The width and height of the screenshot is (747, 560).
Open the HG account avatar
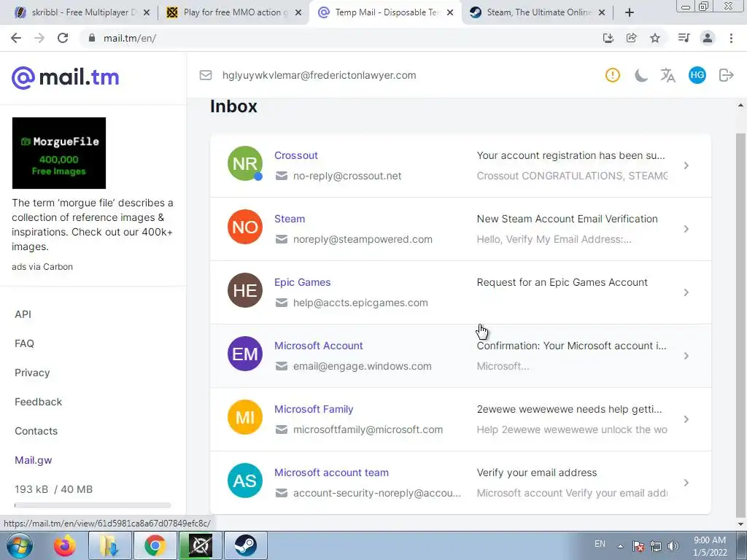point(697,75)
